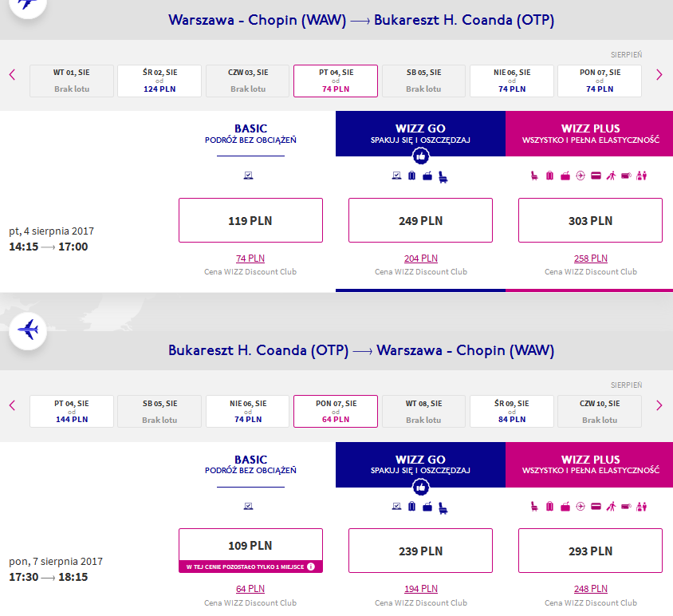
Task: Select outbound date PT 04, SIE 74 PLN
Action: [x=336, y=81]
